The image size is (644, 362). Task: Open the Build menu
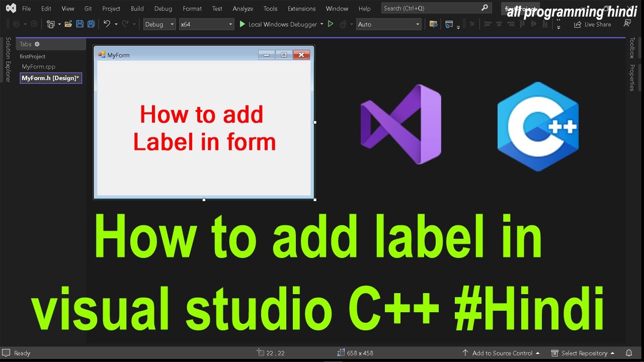137,9
